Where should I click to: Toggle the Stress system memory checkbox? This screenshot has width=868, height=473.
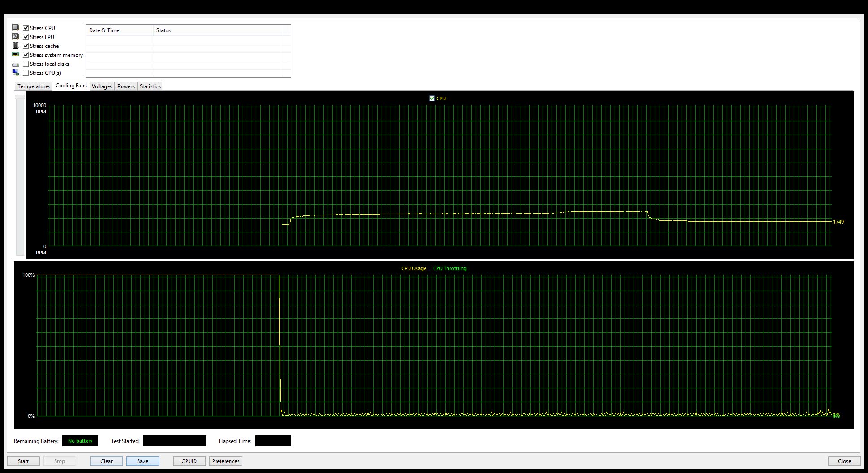[x=26, y=55]
